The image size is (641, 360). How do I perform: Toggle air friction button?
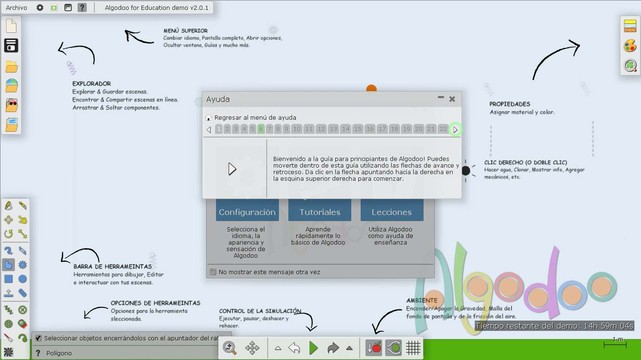click(x=393, y=348)
